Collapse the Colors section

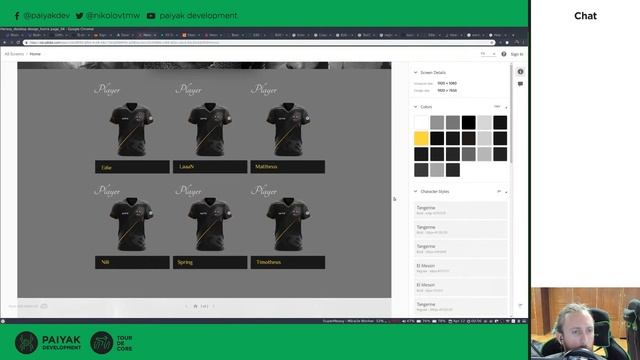click(416, 107)
